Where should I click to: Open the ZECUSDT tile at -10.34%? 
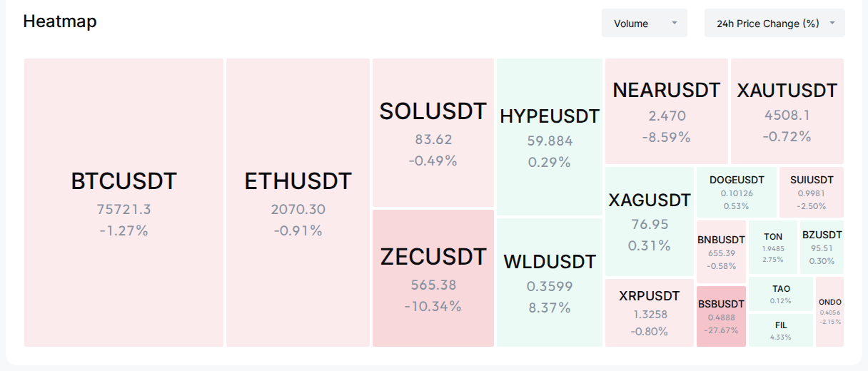pos(433,278)
